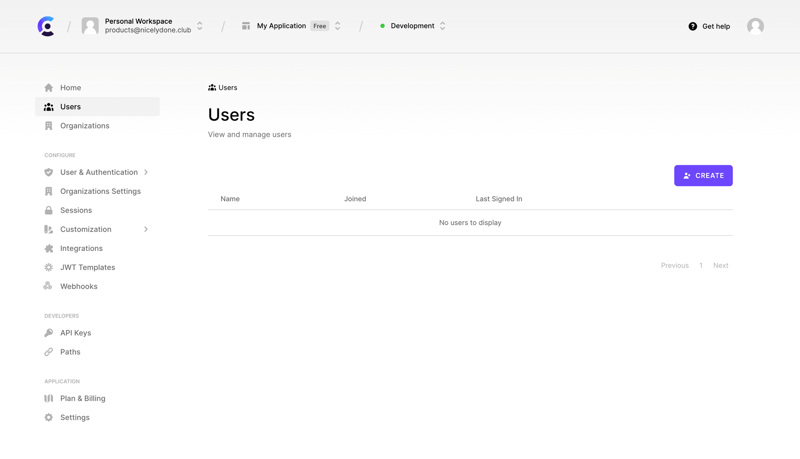Click the CREATE user button

tap(703, 175)
